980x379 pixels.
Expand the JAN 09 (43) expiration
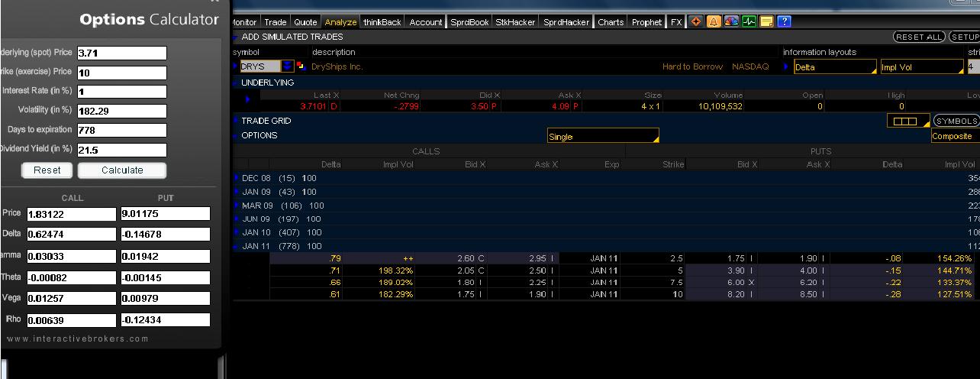click(x=237, y=192)
